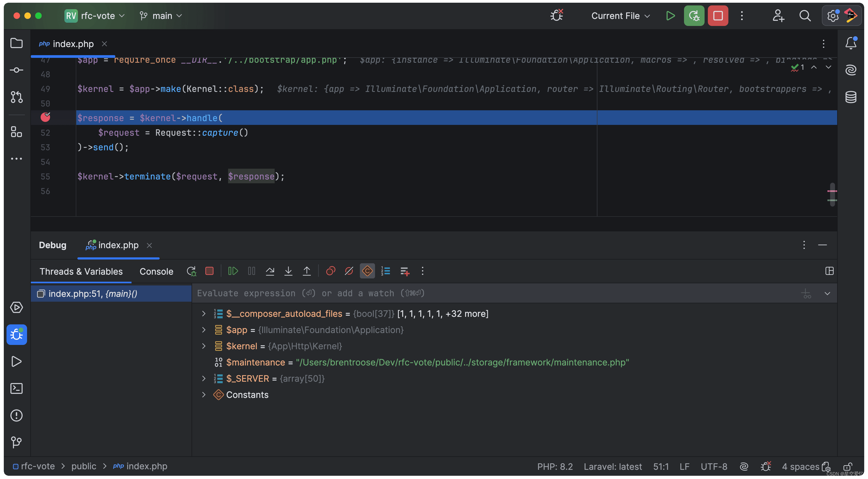Image resolution: width=868 pixels, height=479 pixels.
Task: Toggle debug layout settings icon at panel right
Action: (829, 271)
